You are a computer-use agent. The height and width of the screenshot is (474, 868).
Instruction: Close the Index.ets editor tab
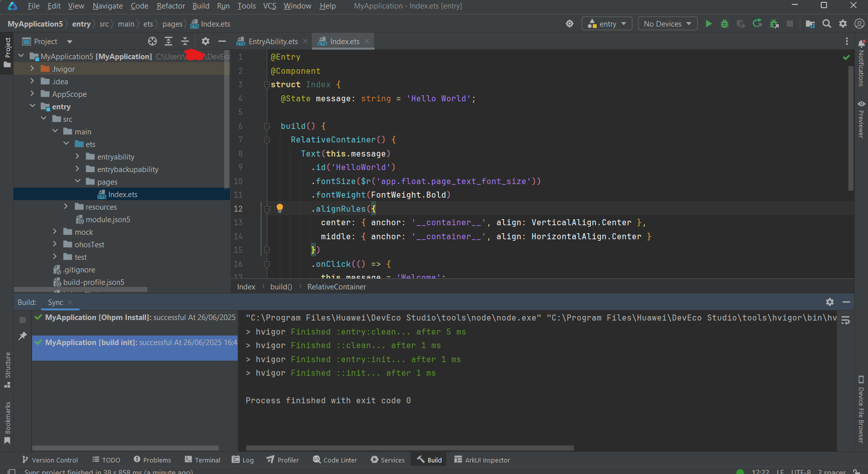pyautogui.click(x=367, y=41)
